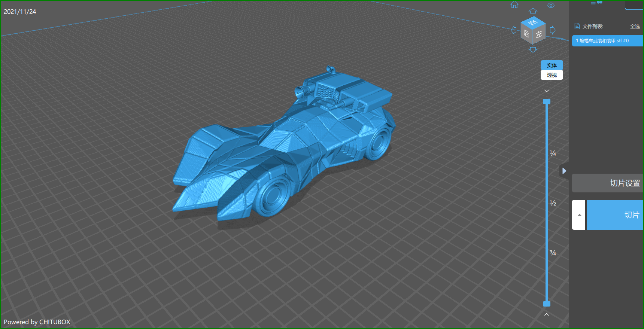
Task: Click the bottom handle of layer slider
Action: pos(547,304)
